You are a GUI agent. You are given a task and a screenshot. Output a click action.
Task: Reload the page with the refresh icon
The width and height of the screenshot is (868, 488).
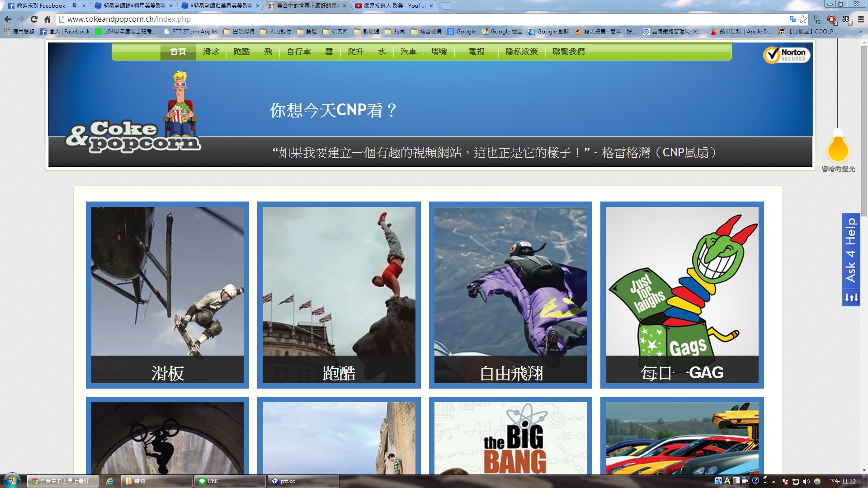click(x=34, y=19)
